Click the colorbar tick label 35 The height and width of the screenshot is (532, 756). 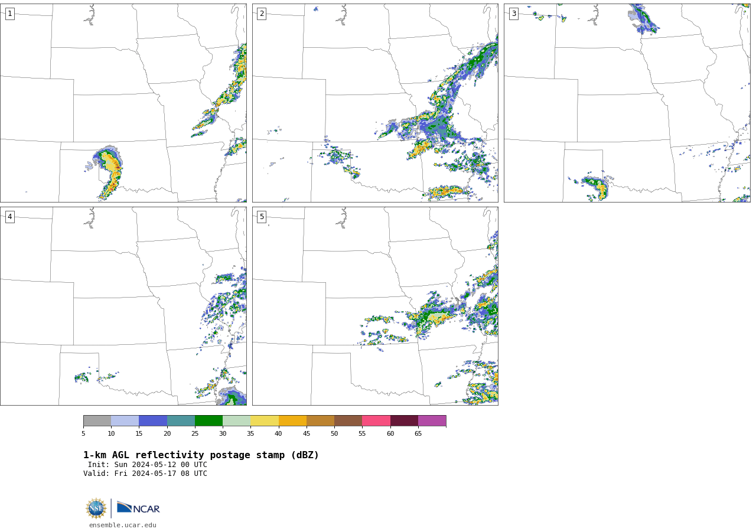coord(250,433)
